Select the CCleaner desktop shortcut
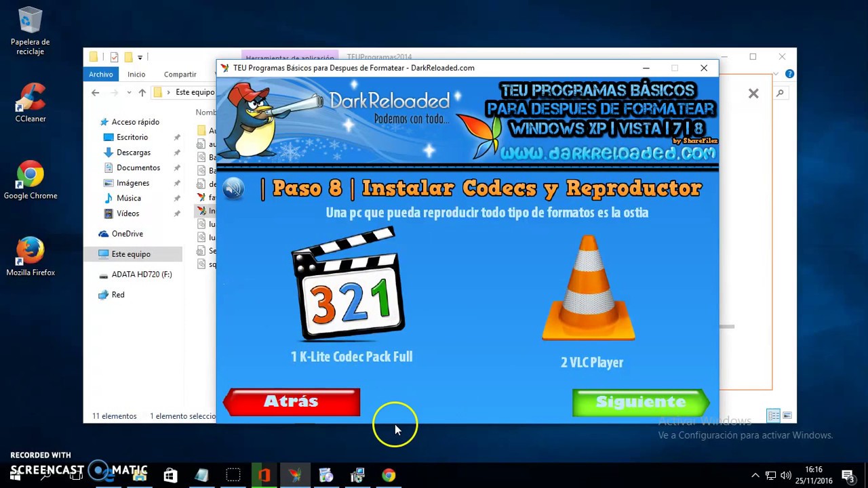The width and height of the screenshot is (868, 488). [31, 103]
